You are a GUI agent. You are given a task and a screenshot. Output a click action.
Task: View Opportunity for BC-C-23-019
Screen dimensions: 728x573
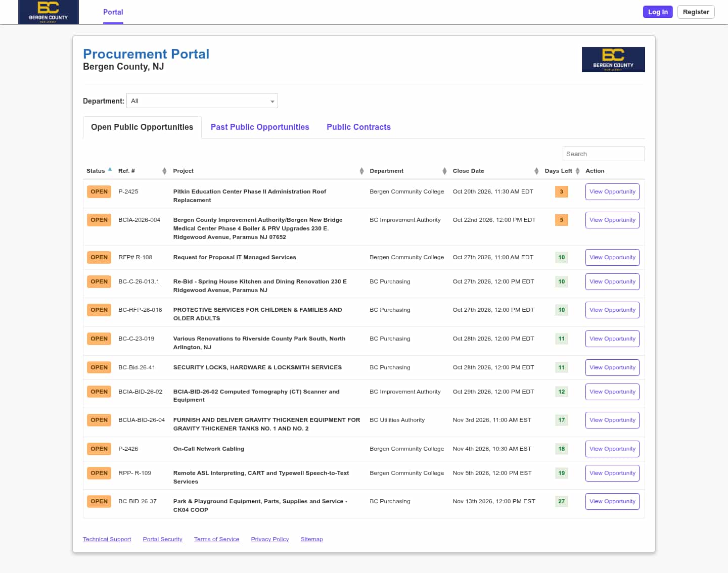click(612, 339)
